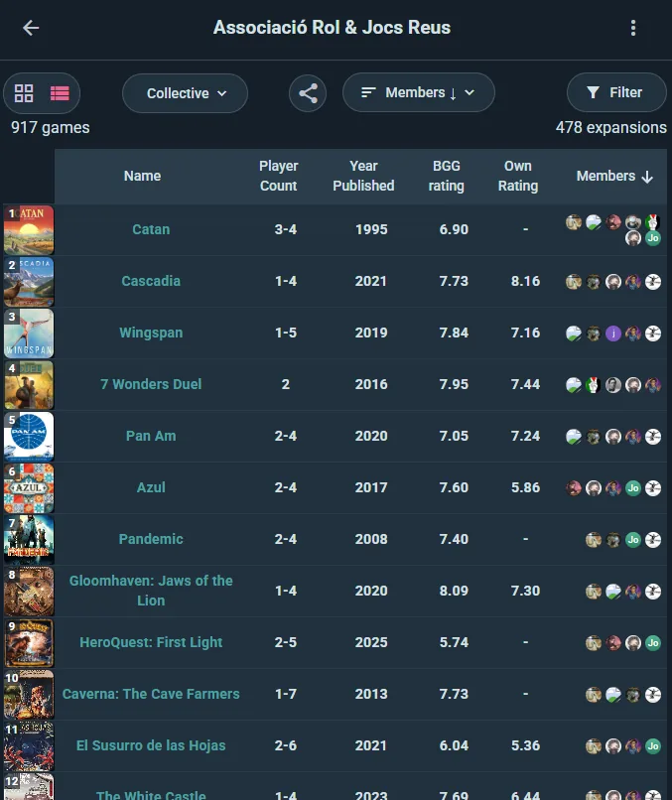Switch to grid view layout
This screenshot has width=672, height=800.
click(x=24, y=93)
